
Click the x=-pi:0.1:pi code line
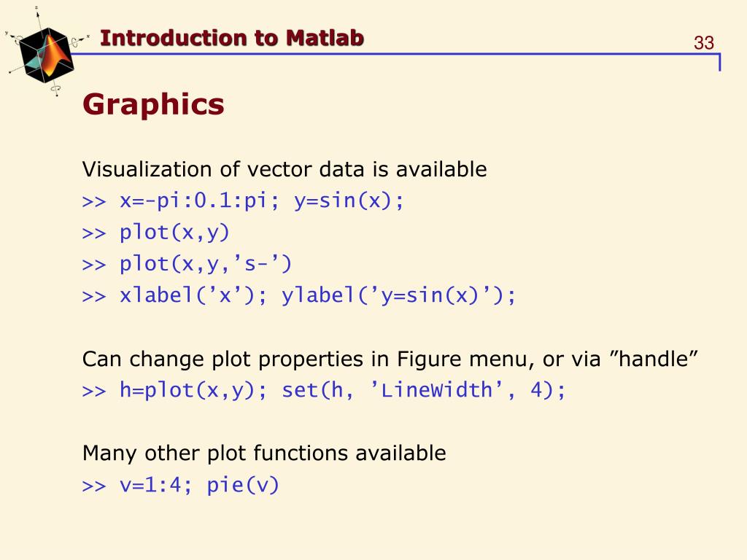point(243,201)
